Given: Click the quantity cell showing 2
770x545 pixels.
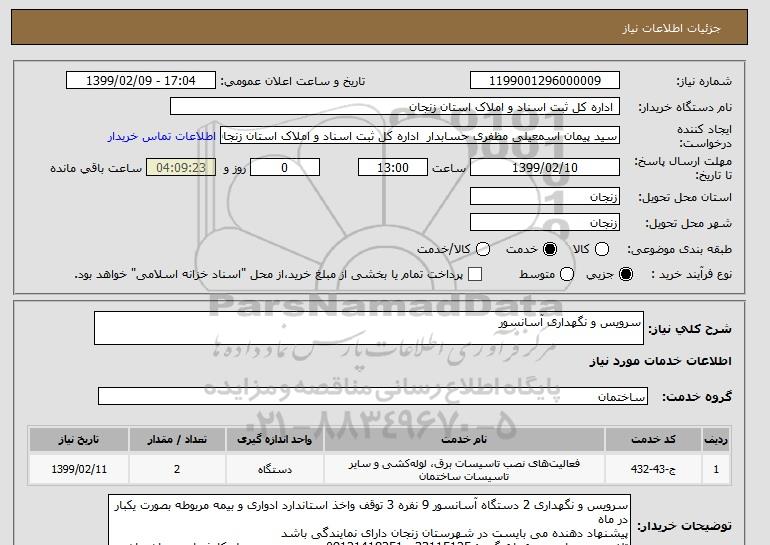Looking at the screenshot, I should pyautogui.click(x=177, y=469).
